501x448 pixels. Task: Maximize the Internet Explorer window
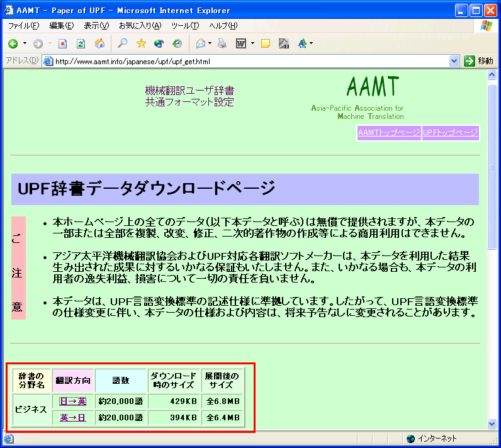coord(476,11)
